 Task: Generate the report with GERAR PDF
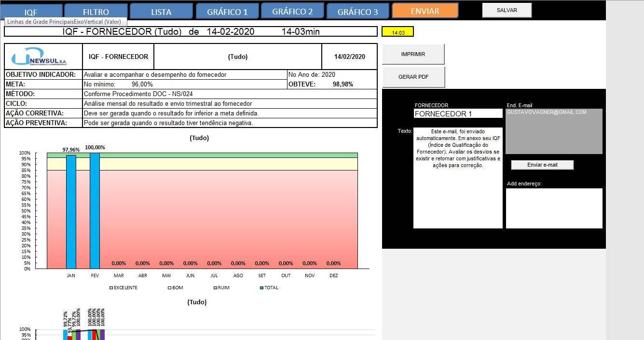(413, 77)
